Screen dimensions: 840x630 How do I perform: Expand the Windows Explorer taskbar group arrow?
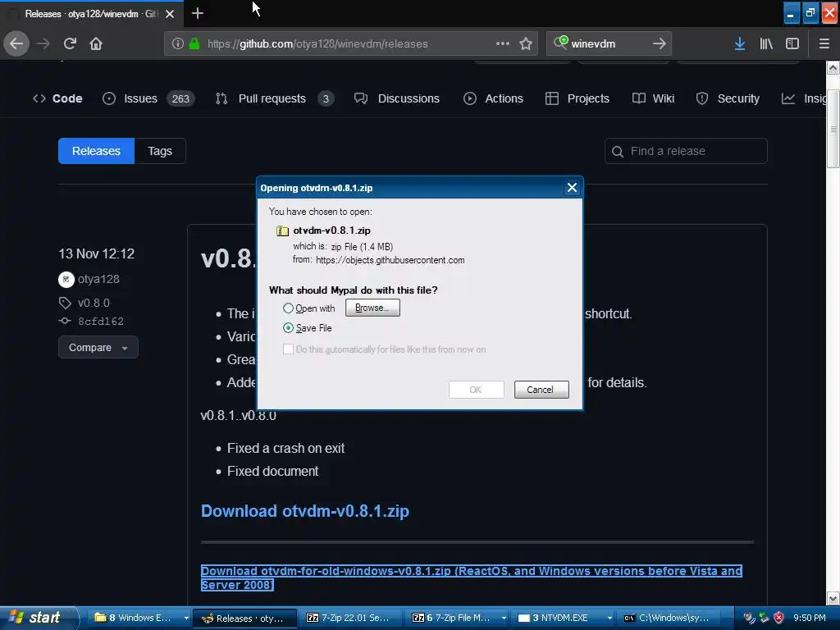(186, 619)
